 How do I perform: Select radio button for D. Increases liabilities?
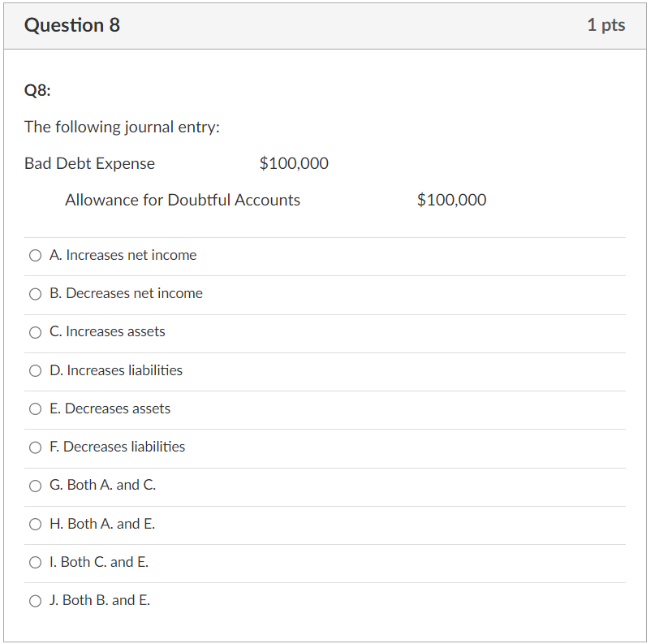point(35,370)
